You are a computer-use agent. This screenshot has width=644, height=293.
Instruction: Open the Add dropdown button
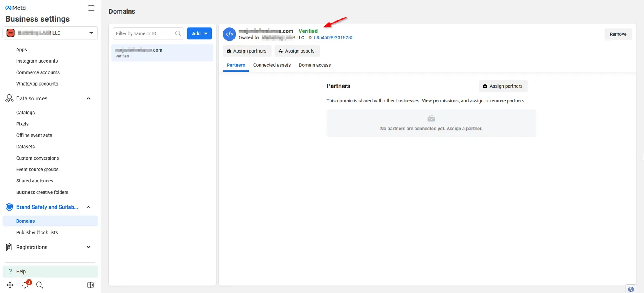[x=199, y=33]
